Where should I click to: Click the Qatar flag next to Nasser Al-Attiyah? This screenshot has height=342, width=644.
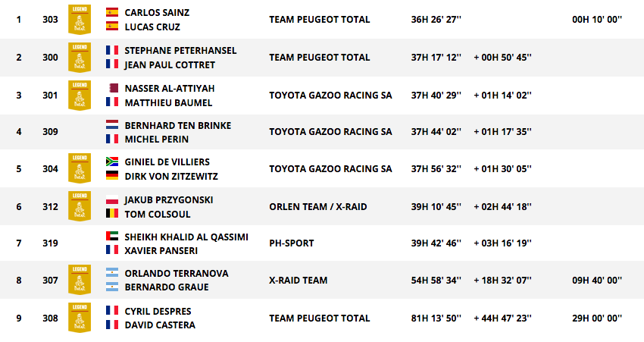[x=112, y=88]
